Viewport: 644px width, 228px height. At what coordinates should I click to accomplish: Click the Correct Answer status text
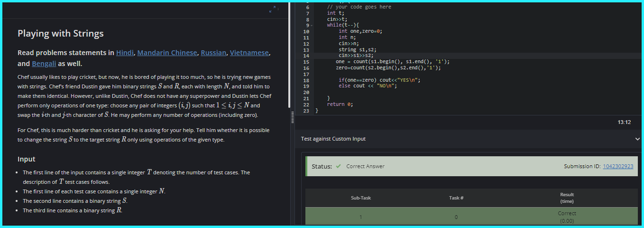click(365, 166)
